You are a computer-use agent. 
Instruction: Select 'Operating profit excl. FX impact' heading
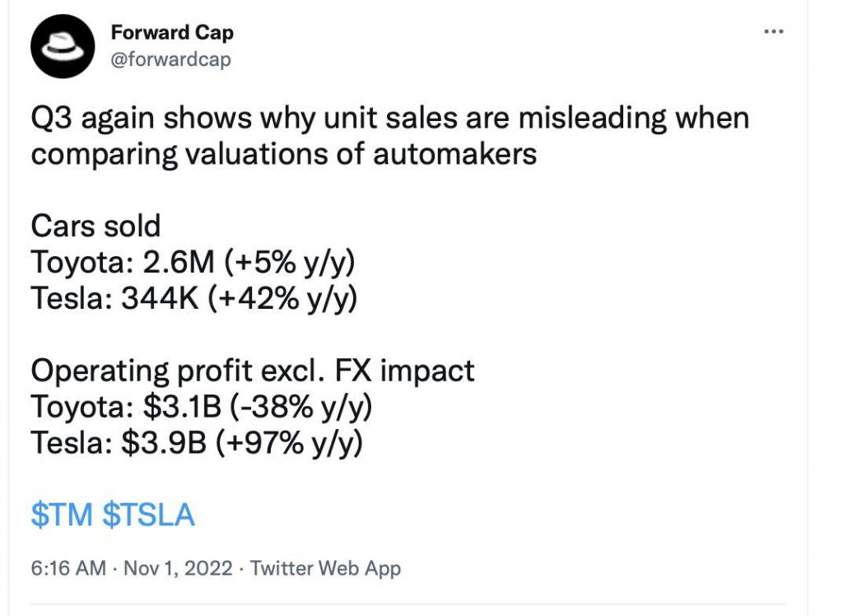(x=253, y=371)
